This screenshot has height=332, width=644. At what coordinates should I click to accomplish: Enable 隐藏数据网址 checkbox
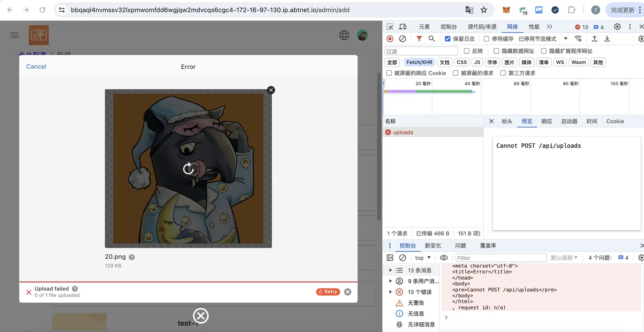pyautogui.click(x=496, y=51)
